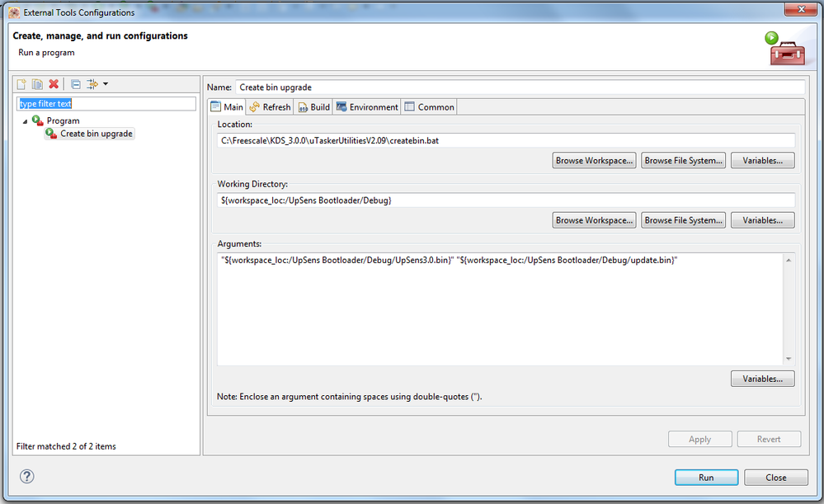824x504 pixels.
Task: Click the type filter text field
Action: point(106,104)
